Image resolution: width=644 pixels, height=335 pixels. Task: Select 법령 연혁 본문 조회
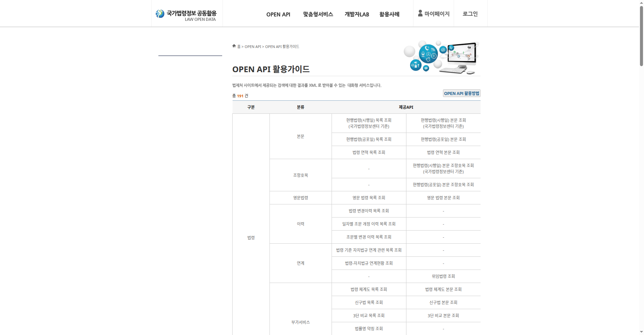point(443,152)
